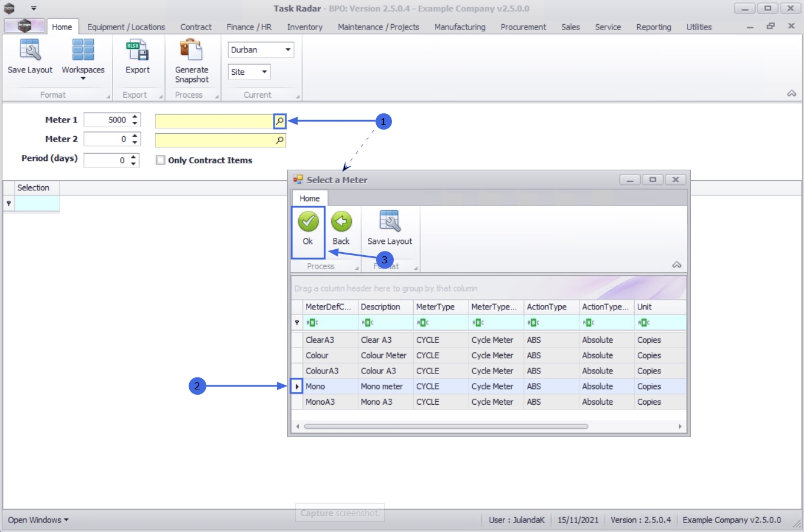Switch to the Home ribbon tab
The width and height of the screenshot is (804, 532).
pyautogui.click(x=62, y=27)
